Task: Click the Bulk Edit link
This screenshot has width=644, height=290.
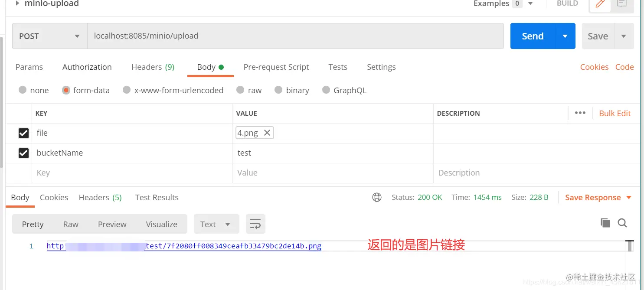Action: tap(615, 113)
